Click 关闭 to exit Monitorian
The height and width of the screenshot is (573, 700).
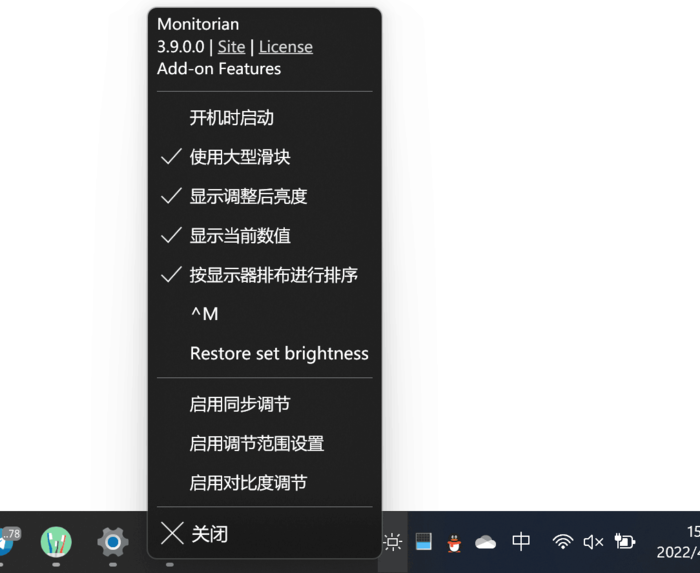click(265, 534)
